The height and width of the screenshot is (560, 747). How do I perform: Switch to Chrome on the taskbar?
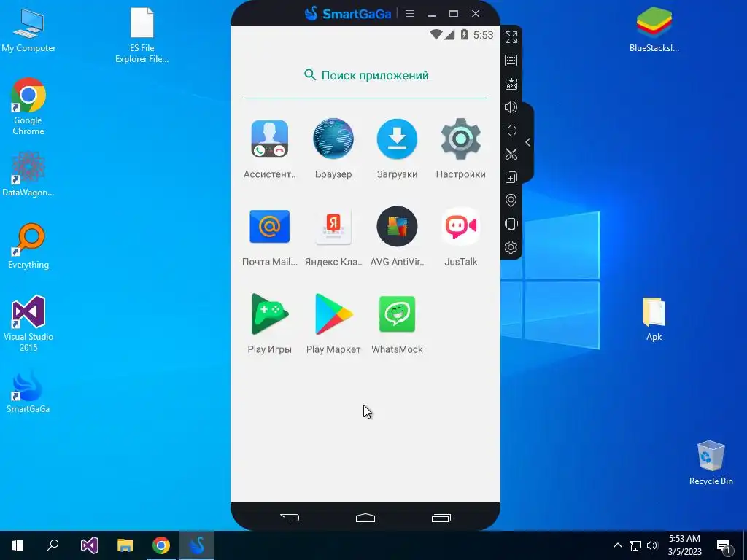click(161, 545)
